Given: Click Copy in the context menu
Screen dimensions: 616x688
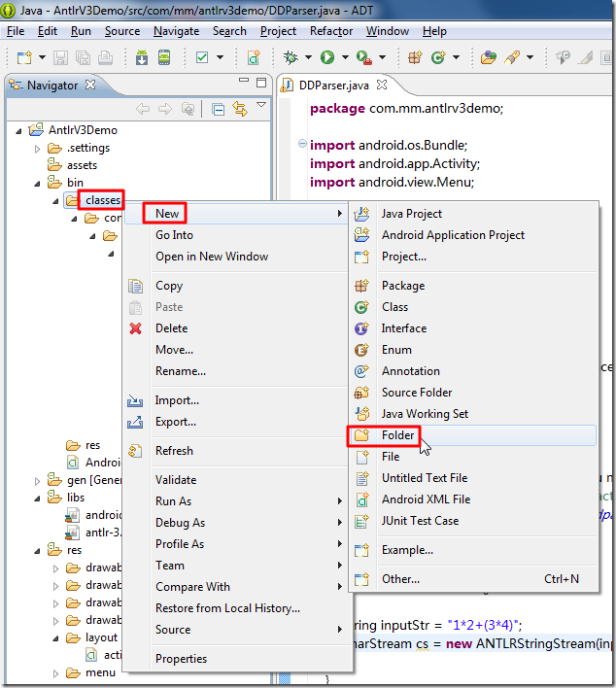Looking at the screenshot, I should pos(237,286).
